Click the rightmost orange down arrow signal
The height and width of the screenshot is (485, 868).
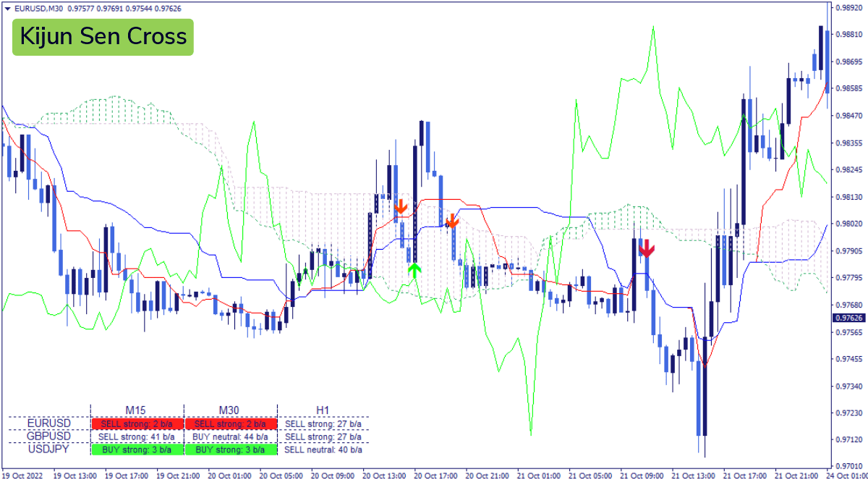pos(452,220)
